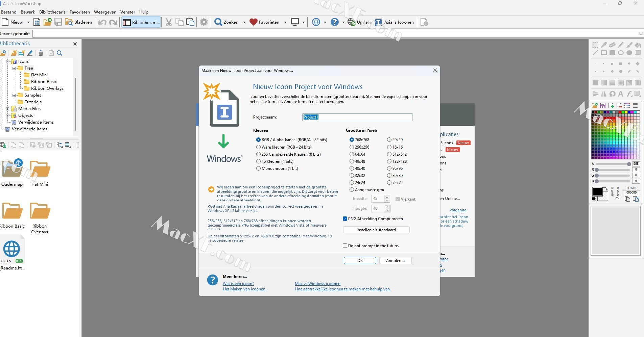Select the eyedropper color picker tool
644x337 pixels.
coord(604,45)
